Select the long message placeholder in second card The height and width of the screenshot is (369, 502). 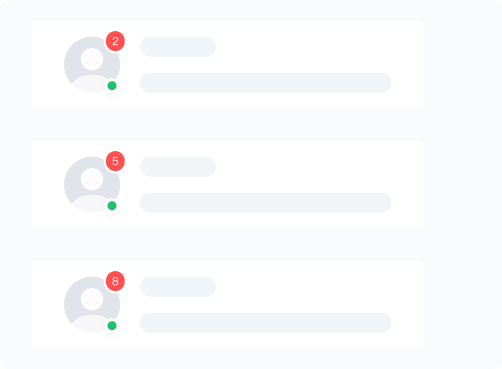(265, 203)
